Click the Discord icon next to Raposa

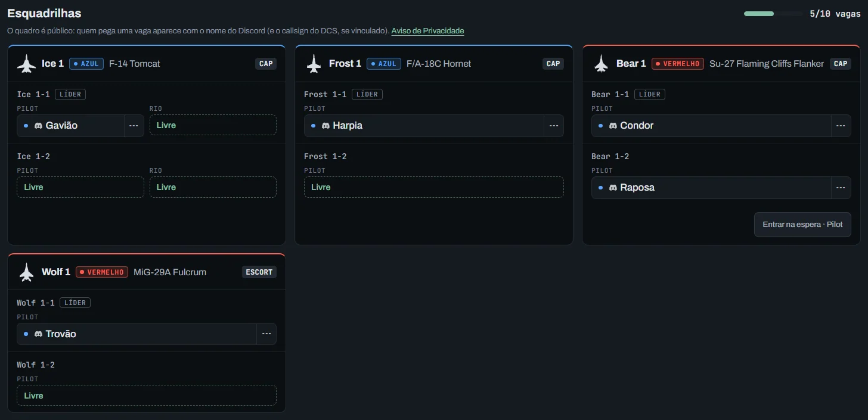coord(613,188)
